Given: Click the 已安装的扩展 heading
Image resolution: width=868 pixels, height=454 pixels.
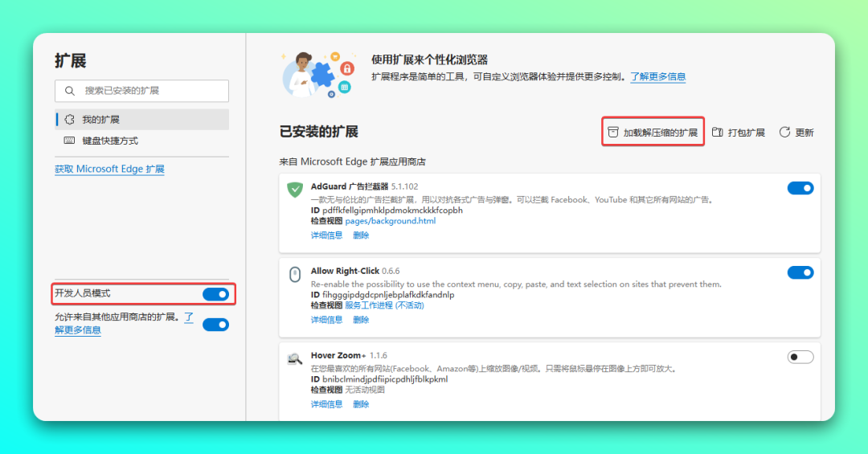Looking at the screenshot, I should [x=319, y=132].
